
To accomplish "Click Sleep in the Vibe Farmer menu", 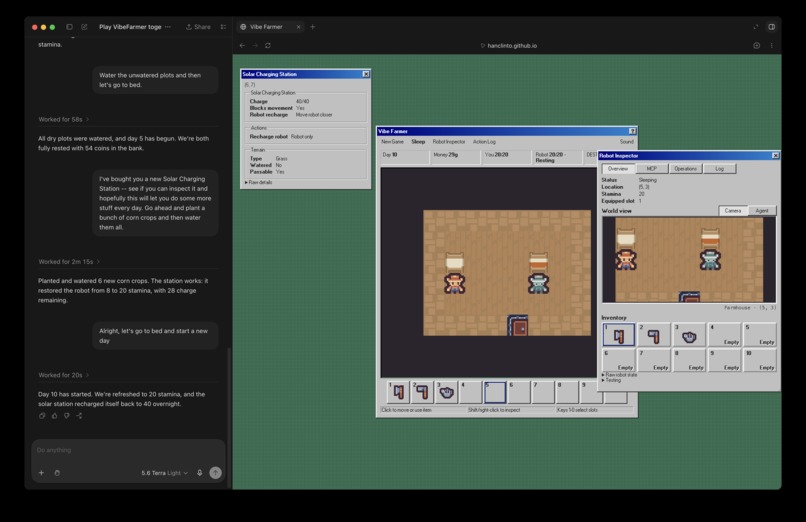I will coord(418,142).
